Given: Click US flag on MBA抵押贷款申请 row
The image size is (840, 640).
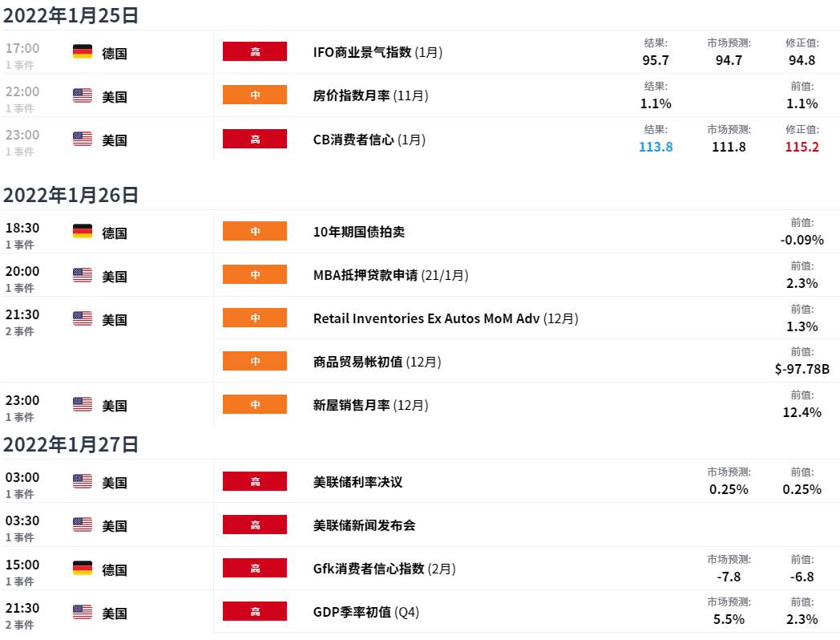Looking at the screenshot, I should coord(83,275).
